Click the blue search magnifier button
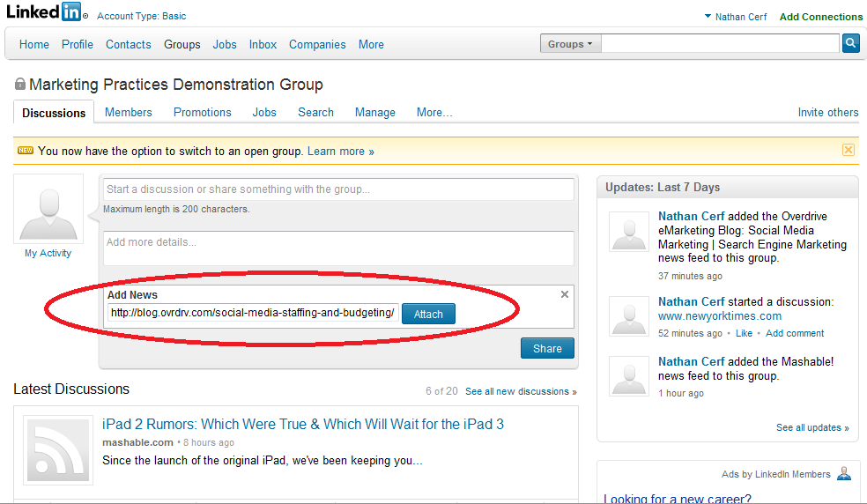This screenshot has width=867, height=504. coord(851,42)
